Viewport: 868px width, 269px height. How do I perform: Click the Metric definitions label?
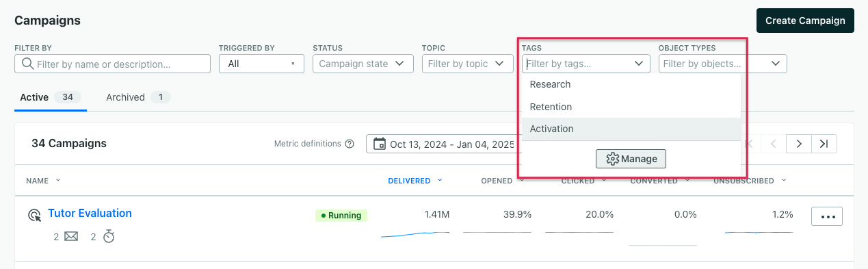point(307,144)
